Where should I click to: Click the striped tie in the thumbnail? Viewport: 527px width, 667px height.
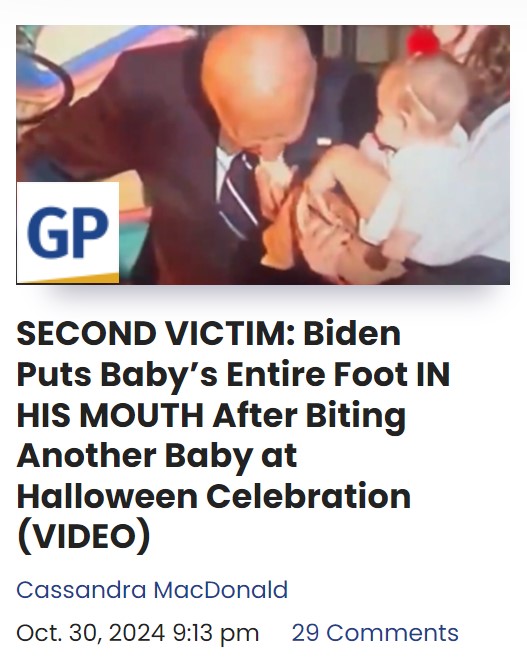(x=238, y=191)
